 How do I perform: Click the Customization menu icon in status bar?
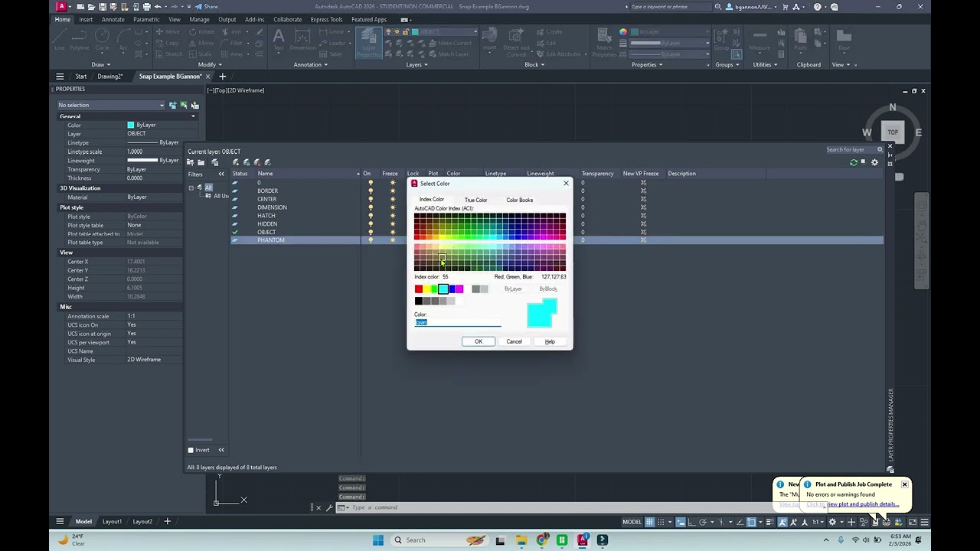point(924,522)
